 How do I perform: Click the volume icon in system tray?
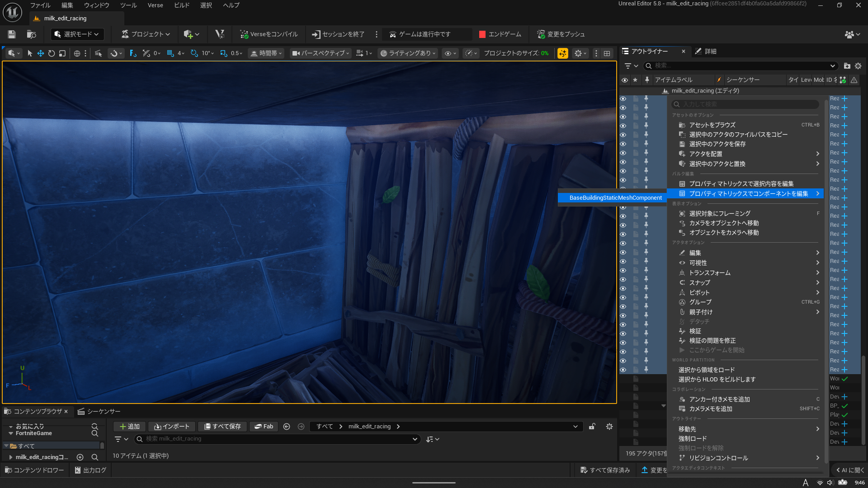coord(830,483)
